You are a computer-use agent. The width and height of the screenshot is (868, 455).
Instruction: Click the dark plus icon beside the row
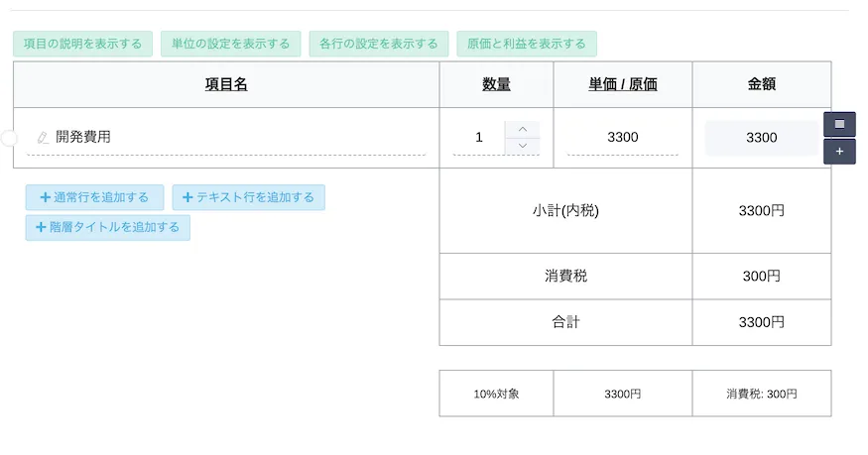(x=839, y=152)
